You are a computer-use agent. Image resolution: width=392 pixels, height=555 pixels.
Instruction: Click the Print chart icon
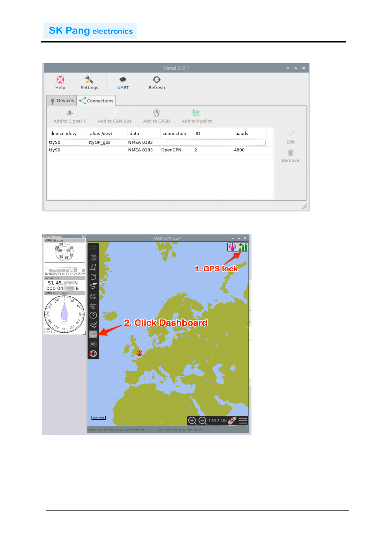93,306
